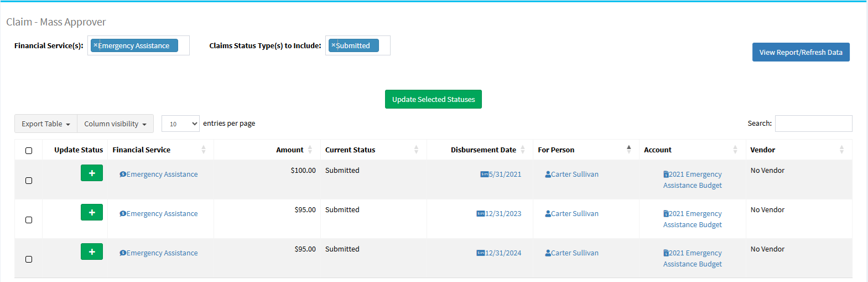Image resolution: width=868 pixels, height=282 pixels.
Task: Select the checkbox for the 12/31/2024 claim
Action: (29, 259)
